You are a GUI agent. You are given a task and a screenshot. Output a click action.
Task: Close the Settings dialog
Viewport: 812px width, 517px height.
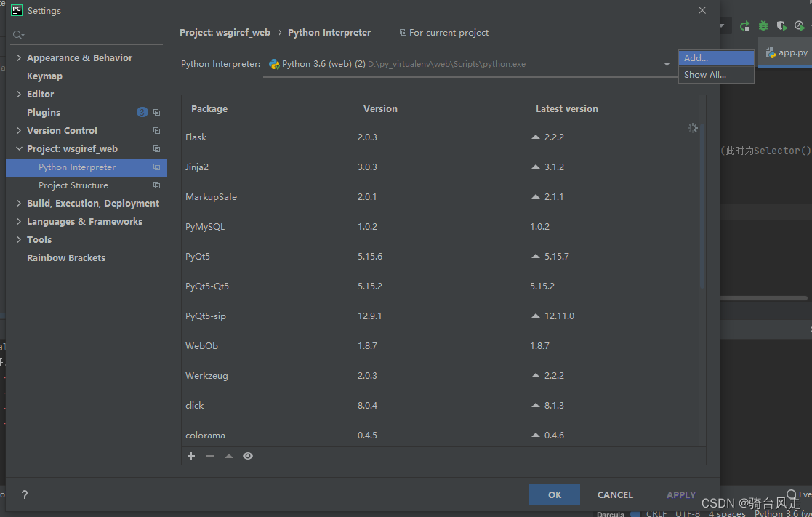pyautogui.click(x=702, y=10)
